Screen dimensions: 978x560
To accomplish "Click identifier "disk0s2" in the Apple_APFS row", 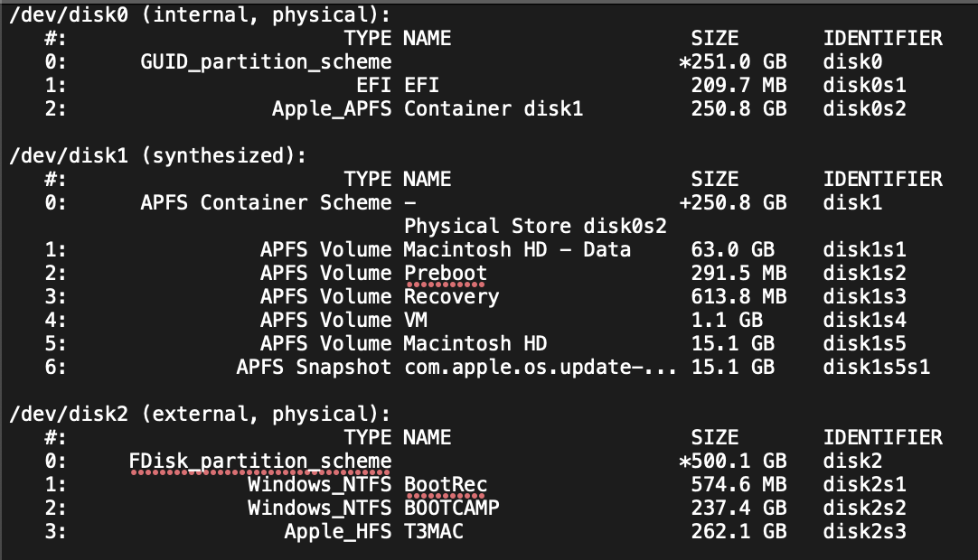I will 864,109.
